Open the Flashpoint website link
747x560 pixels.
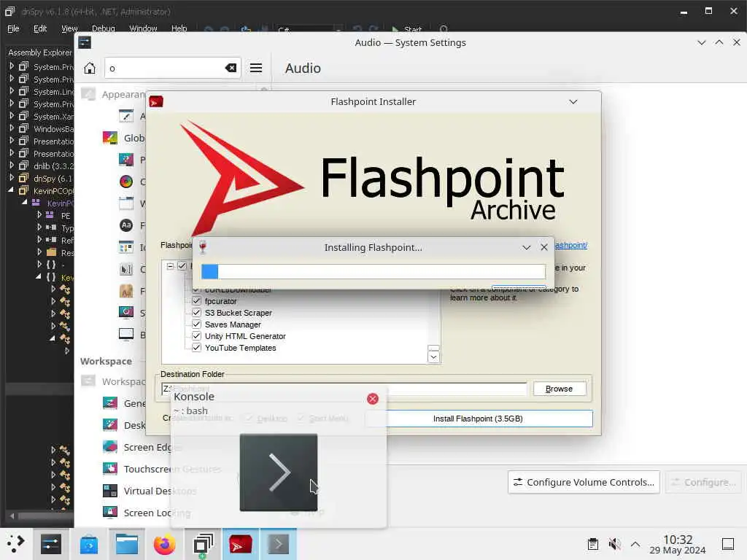(570, 245)
